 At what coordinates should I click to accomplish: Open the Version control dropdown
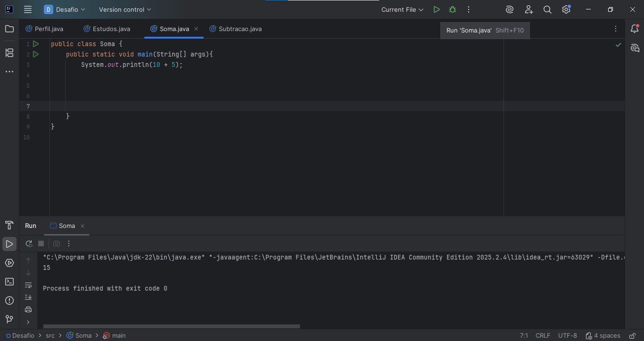pos(125,9)
